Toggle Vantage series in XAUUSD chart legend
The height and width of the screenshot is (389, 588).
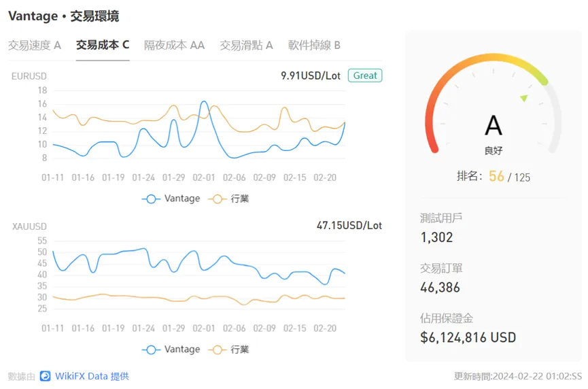pyautogui.click(x=171, y=350)
